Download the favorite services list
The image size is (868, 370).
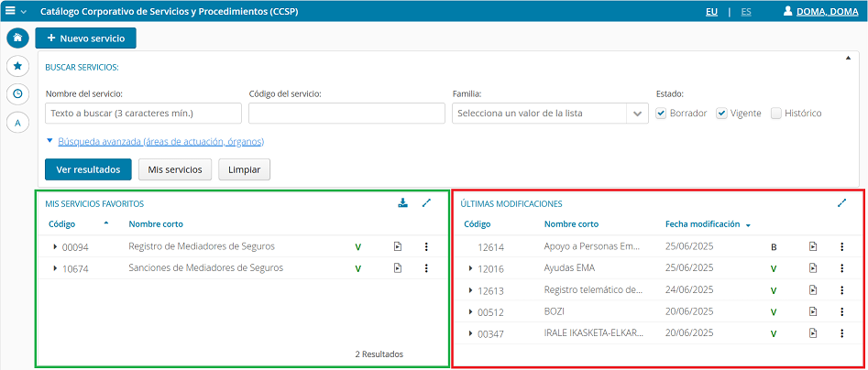[402, 203]
